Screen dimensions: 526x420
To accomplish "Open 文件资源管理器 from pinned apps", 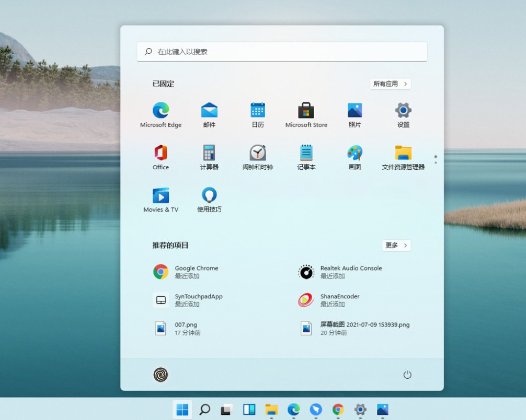I will point(403,158).
